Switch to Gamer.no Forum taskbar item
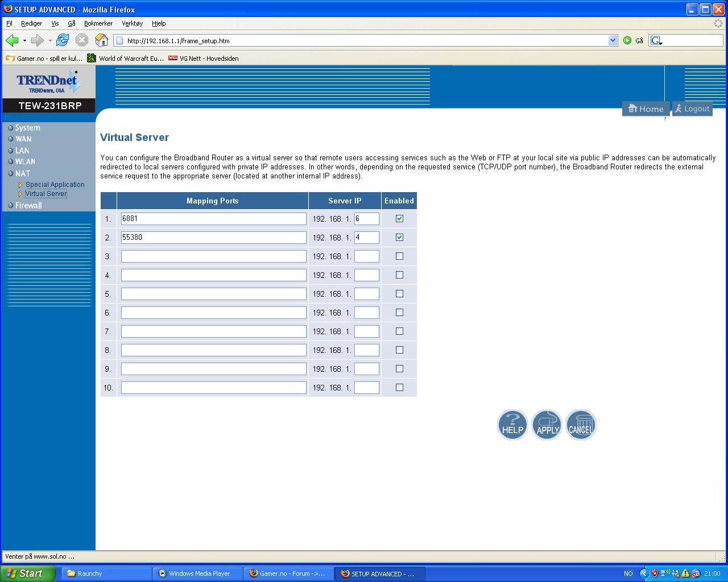Image resolution: width=728 pixels, height=582 pixels. click(x=289, y=573)
